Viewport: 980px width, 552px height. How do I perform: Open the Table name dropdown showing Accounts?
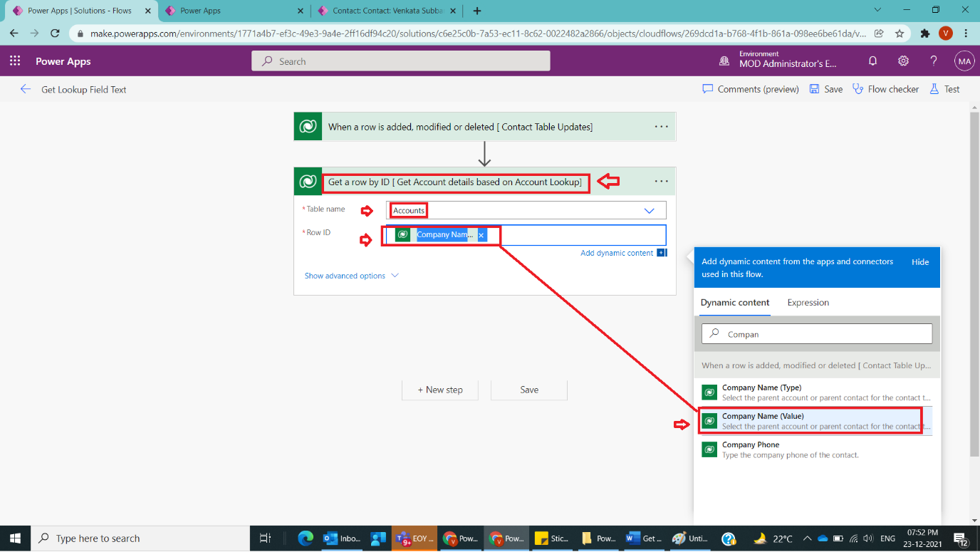pyautogui.click(x=649, y=209)
